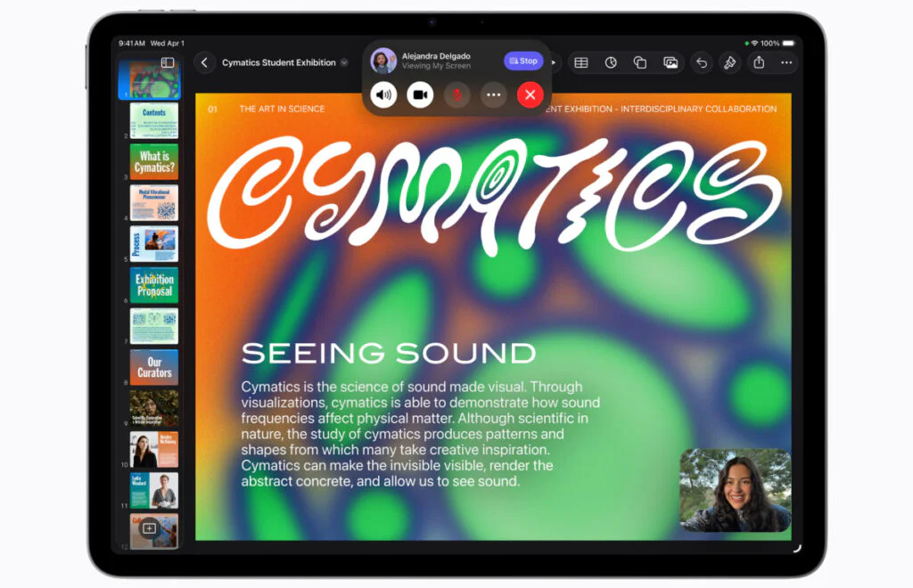
Task: Toggle the FaceTime speaker audio
Action: 383,94
